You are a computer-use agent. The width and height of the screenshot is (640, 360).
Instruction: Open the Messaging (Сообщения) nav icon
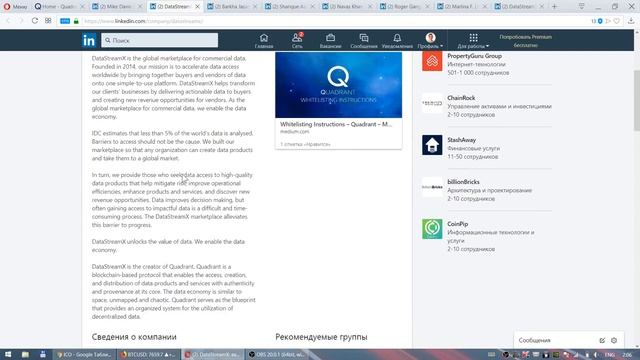[x=363, y=41]
